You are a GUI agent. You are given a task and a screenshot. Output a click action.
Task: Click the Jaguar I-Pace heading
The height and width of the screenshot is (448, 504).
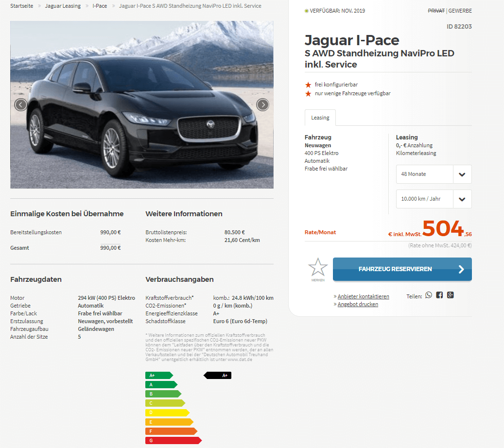(352, 40)
